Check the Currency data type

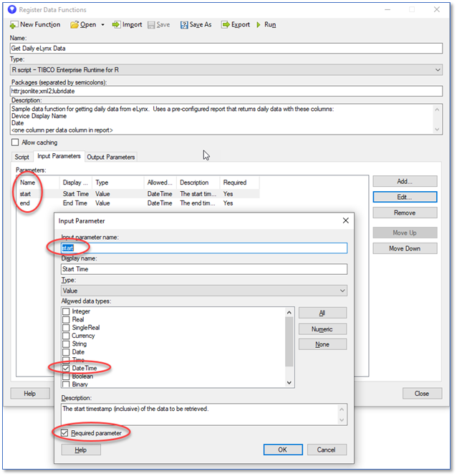(x=66, y=336)
